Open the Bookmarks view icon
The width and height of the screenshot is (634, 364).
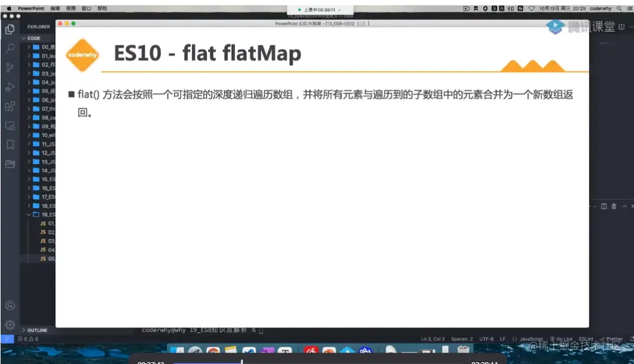coord(10,145)
